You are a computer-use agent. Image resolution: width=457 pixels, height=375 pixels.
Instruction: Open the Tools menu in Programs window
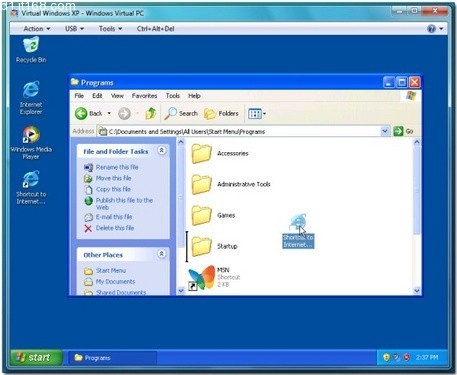(173, 96)
